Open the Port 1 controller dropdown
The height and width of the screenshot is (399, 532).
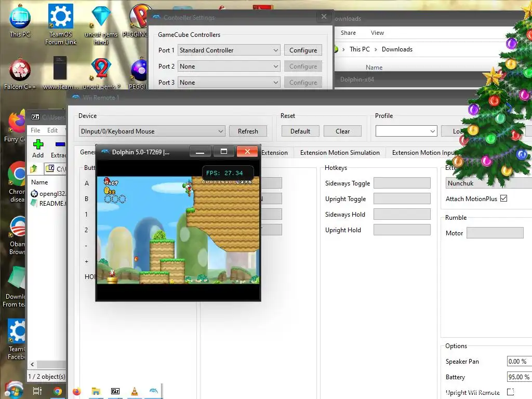point(229,50)
